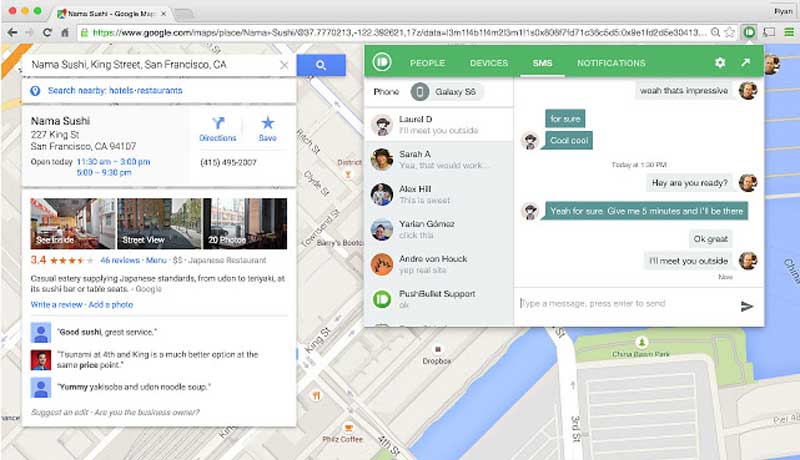Viewport: 800px width, 460px height.
Task: Click the woah thats impressive message bubble
Action: pyautogui.click(x=684, y=91)
